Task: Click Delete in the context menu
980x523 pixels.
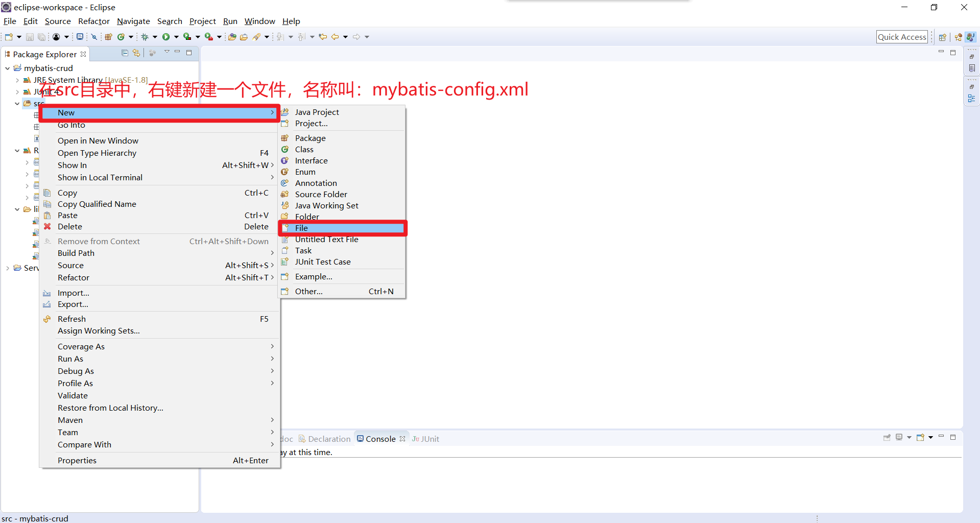Action: (x=160, y=227)
